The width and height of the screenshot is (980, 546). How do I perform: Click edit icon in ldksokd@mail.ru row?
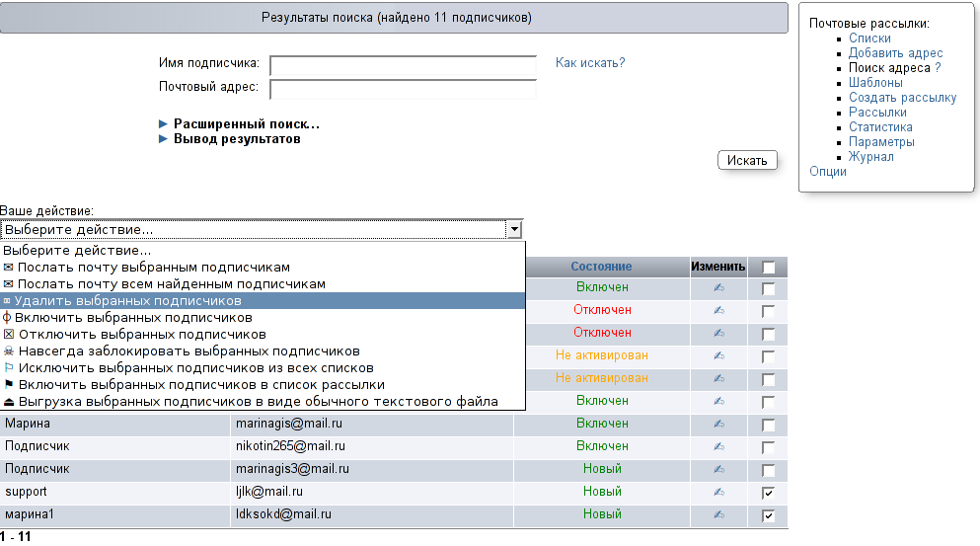point(718,514)
